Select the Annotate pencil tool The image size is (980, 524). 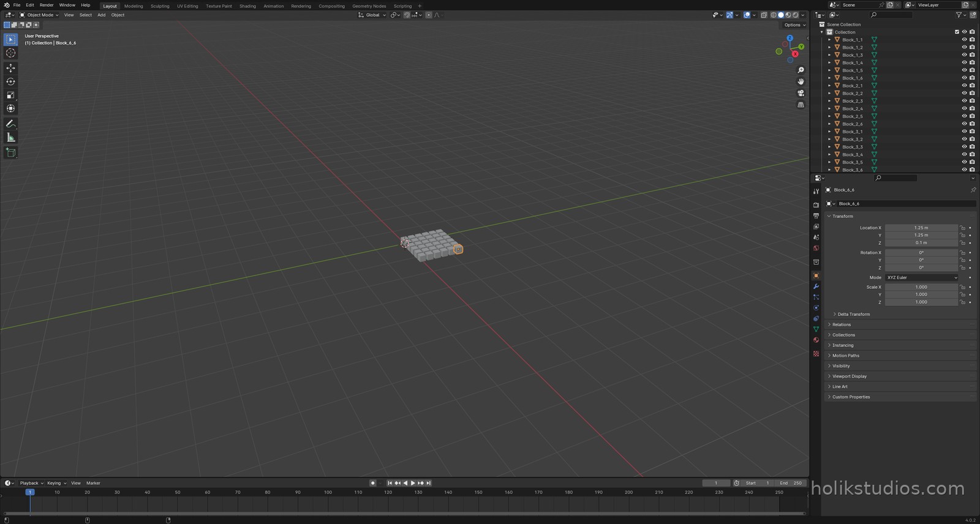pyautogui.click(x=10, y=124)
